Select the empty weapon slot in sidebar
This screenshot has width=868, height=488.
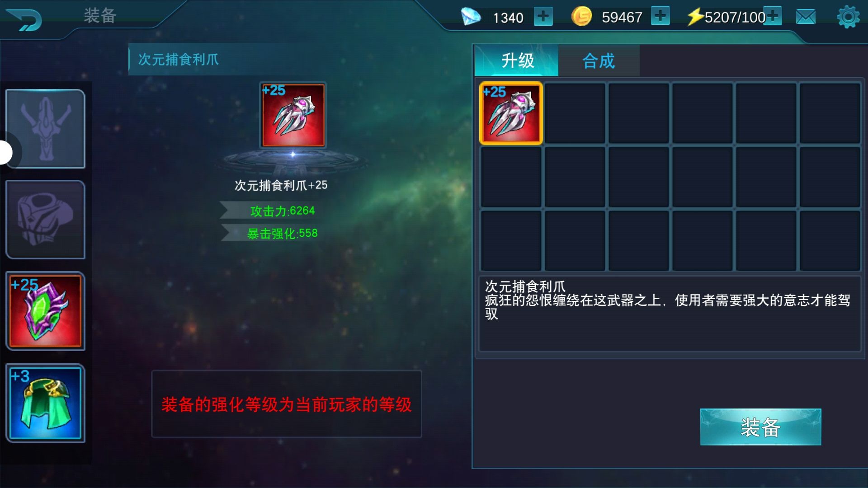(45, 129)
